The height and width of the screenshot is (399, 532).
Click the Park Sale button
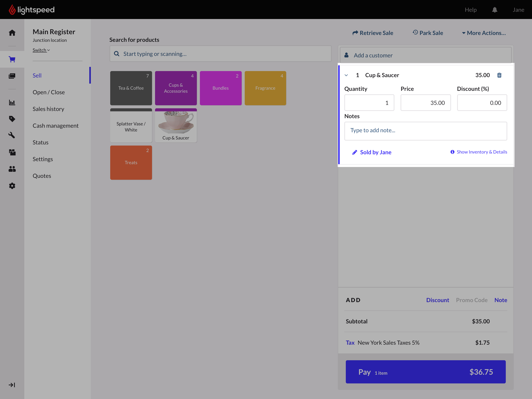click(428, 33)
